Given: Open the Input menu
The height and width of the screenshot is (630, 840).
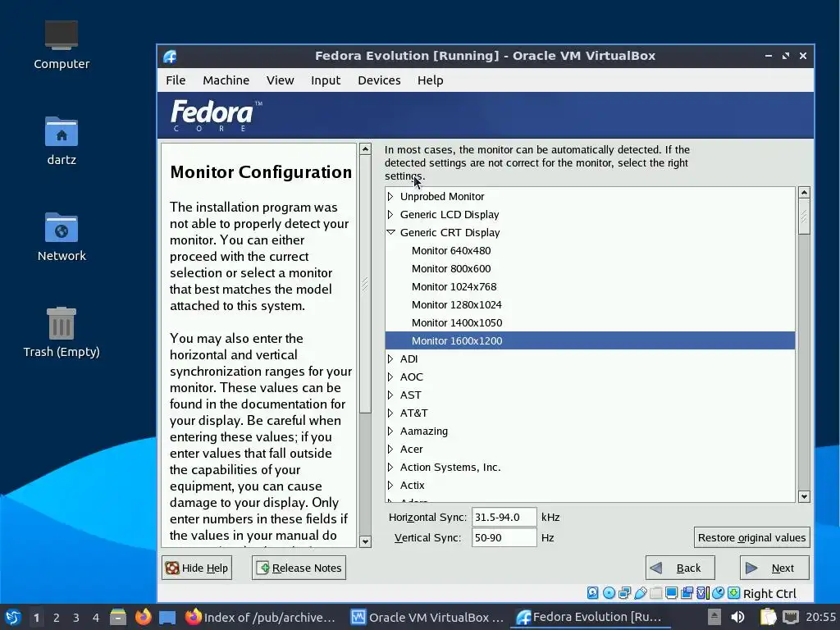Looking at the screenshot, I should [x=326, y=80].
